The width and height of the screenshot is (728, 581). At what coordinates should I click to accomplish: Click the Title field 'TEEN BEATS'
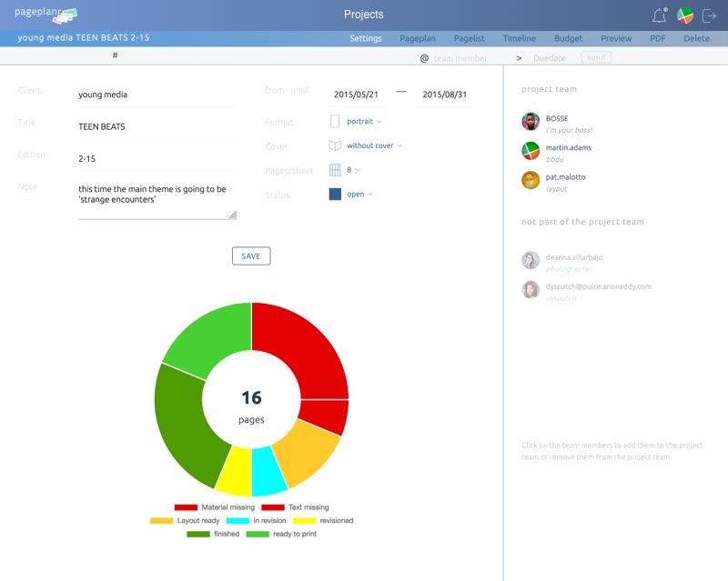[x=157, y=126]
